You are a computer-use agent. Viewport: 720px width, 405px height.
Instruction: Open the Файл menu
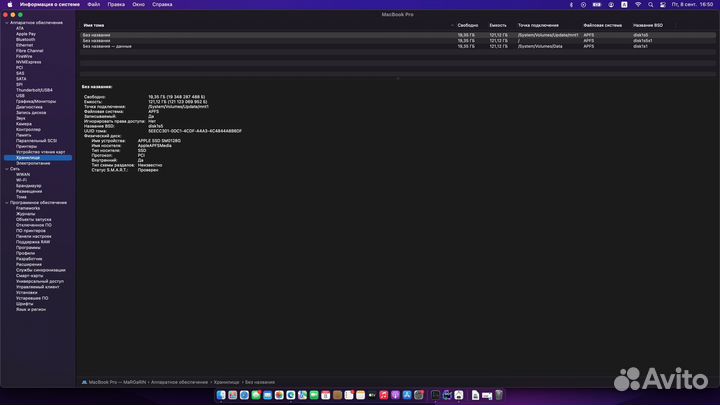pyautogui.click(x=93, y=5)
